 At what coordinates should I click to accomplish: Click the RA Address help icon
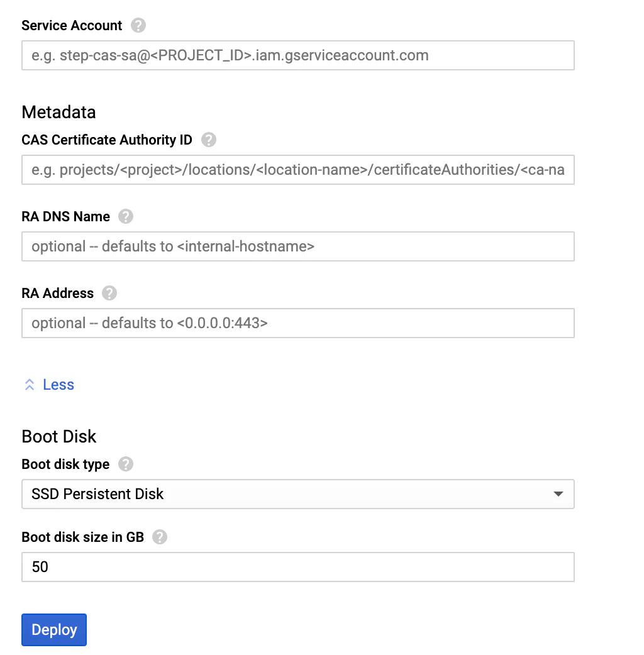point(109,294)
